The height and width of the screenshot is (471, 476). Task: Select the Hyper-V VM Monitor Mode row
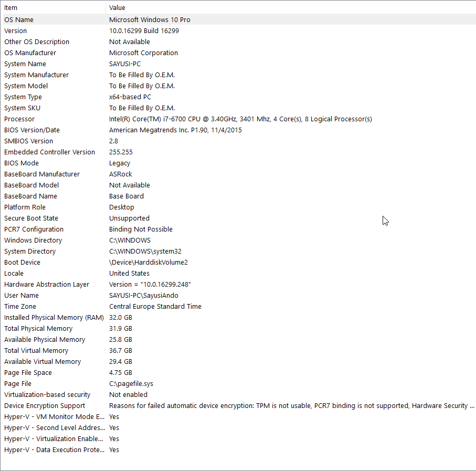[239, 417]
